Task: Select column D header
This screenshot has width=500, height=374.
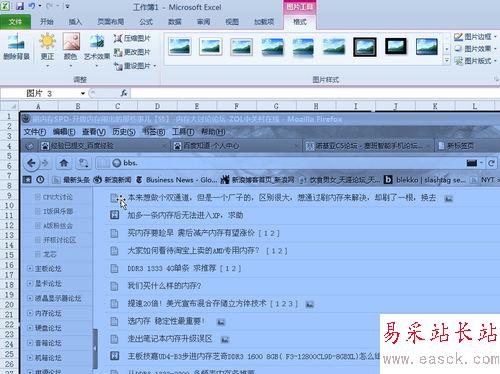Action: click(157, 106)
